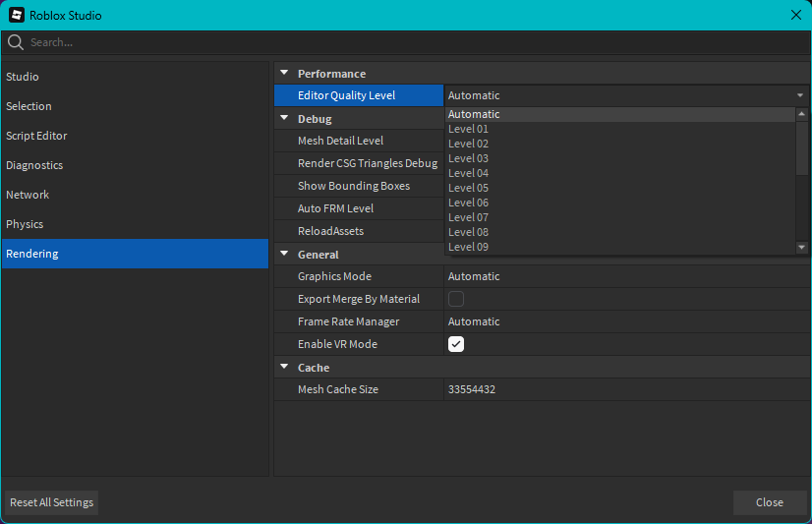Click the Roblox Studio logo icon
The width and height of the screenshot is (812, 524).
click(17, 15)
